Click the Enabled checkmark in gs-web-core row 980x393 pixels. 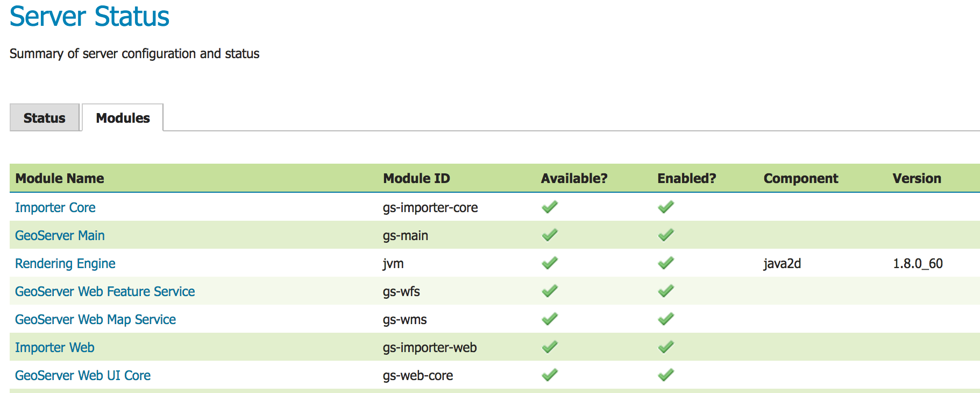coord(666,375)
